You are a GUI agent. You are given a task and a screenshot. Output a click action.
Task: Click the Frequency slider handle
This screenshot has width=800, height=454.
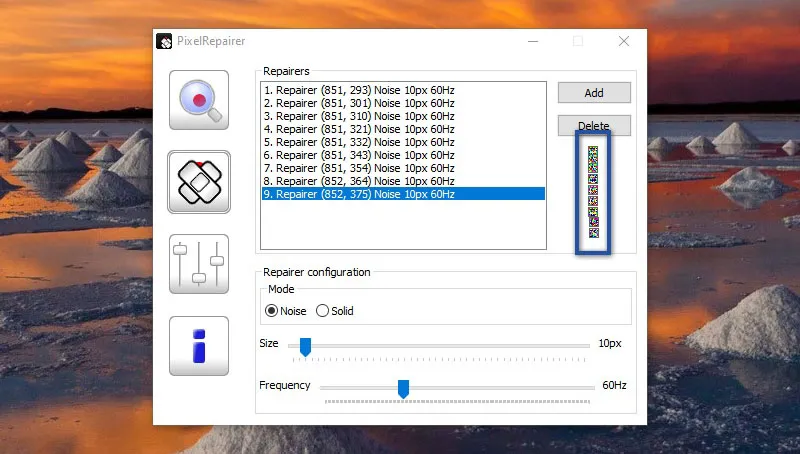tap(403, 389)
